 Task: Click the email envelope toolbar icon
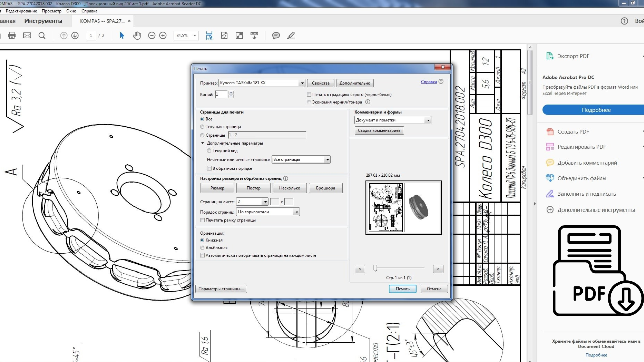(x=27, y=35)
